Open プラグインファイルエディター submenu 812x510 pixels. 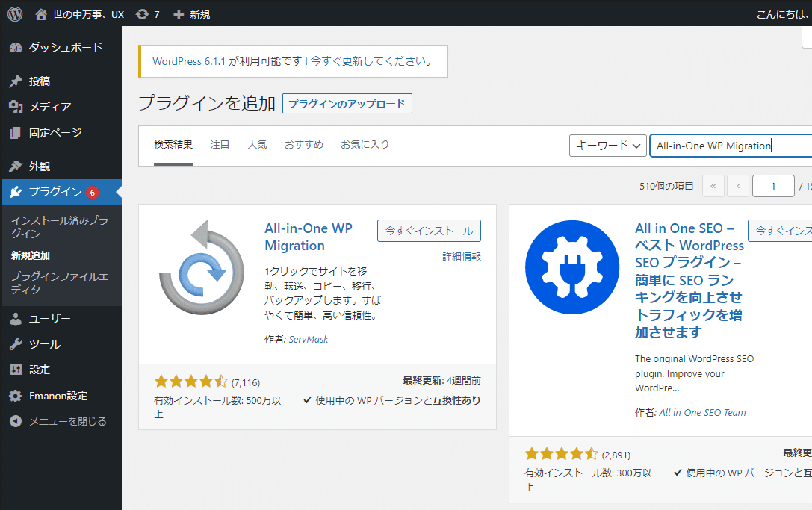pos(60,283)
